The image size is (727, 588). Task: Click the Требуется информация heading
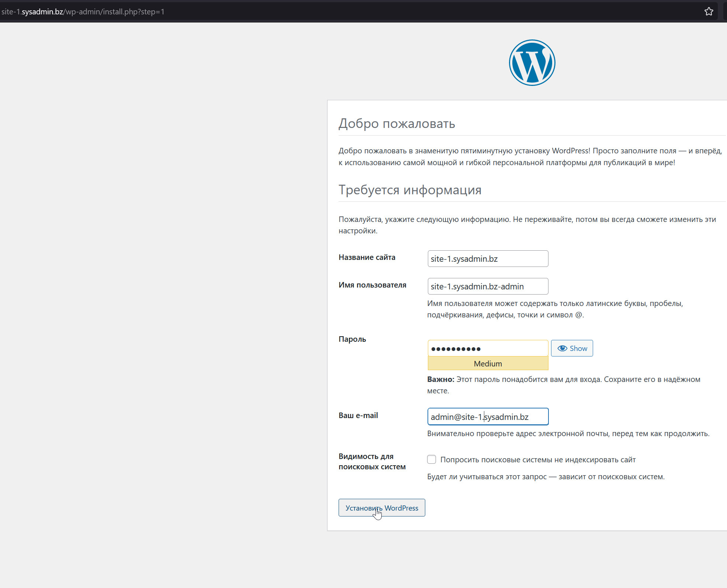(x=410, y=190)
